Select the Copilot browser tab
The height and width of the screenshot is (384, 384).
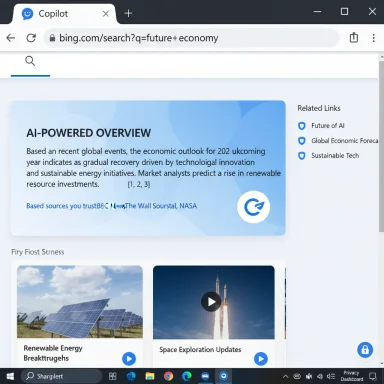[65, 14]
